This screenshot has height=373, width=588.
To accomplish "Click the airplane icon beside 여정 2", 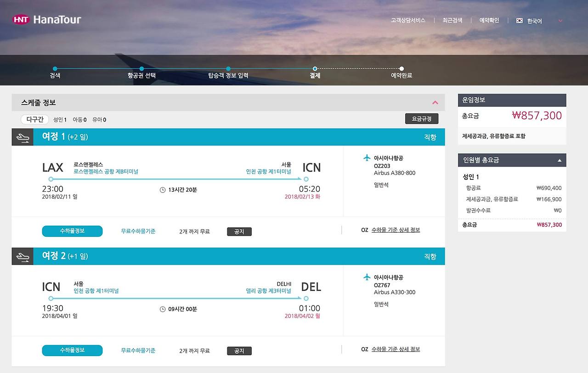I will pos(23,256).
